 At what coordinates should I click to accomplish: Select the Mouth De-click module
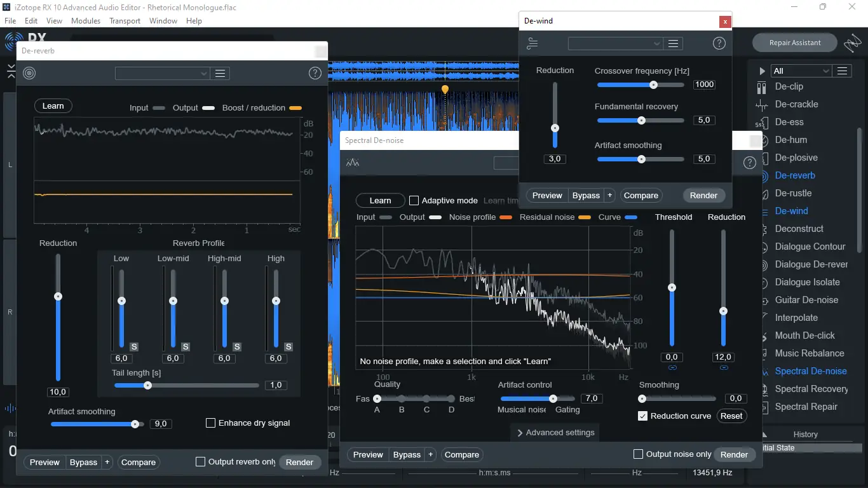click(804, 335)
